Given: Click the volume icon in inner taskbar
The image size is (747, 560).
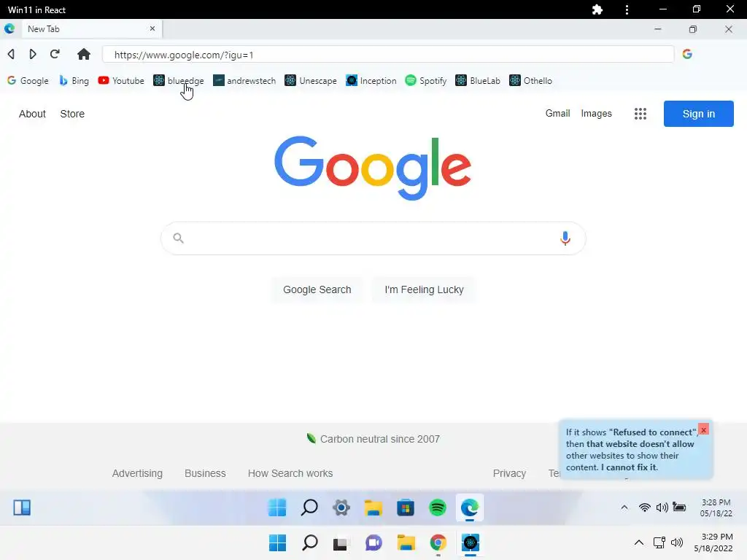Looking at the screenshot, I should pos(662,507).
